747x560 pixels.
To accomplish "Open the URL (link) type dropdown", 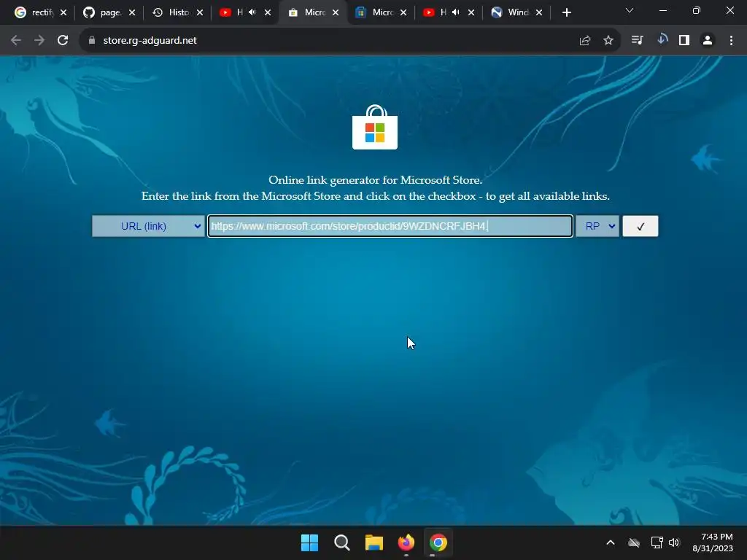I will pyautogui.click(x=148, y=226).
